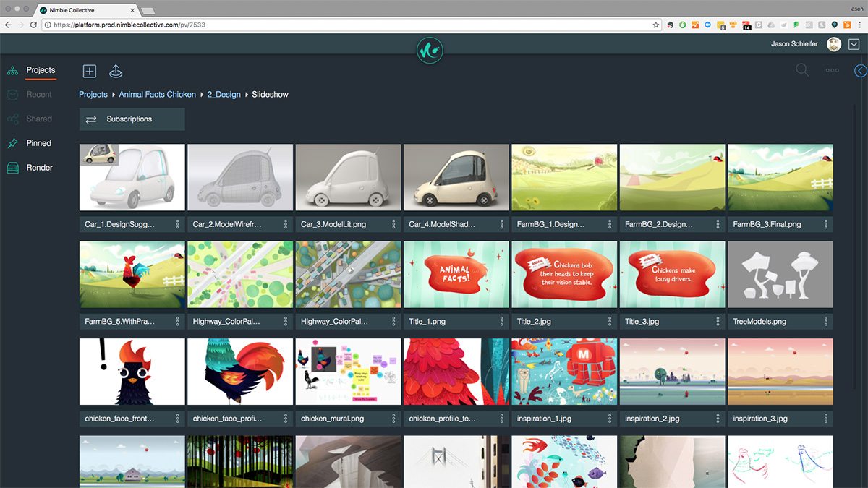Image resolution: width=868 pixels, height=488 pixels.
Task: Select the Recent sidebar item
Action: (x=39, y=95)
